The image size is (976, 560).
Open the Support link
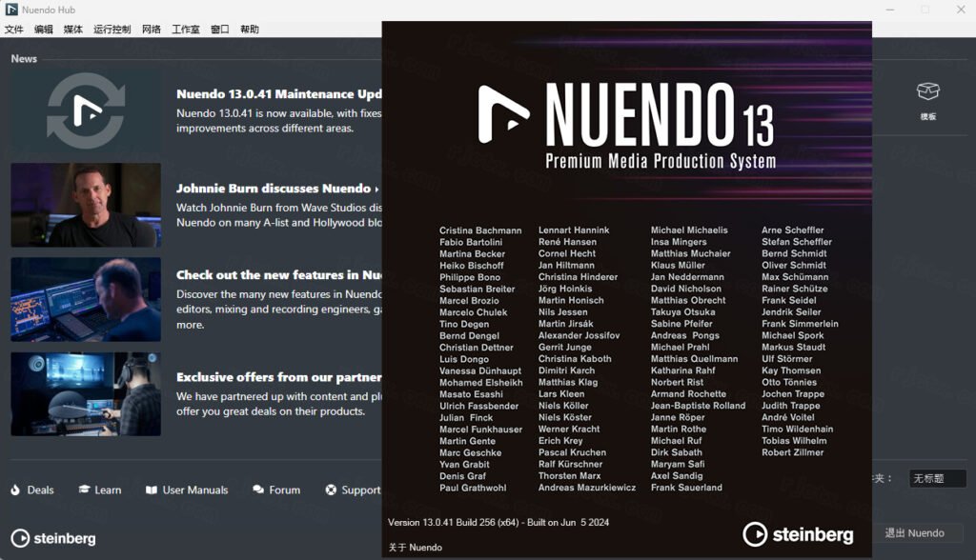tap(361, 490)
